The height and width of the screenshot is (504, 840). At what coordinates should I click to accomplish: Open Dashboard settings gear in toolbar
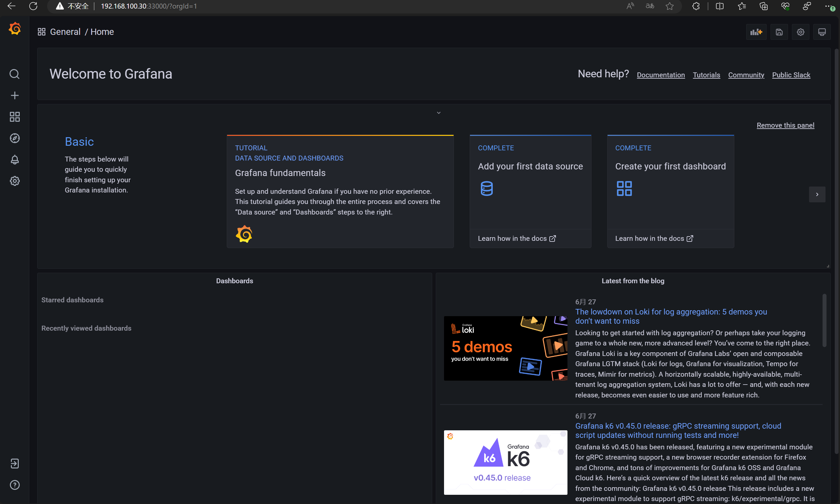pyautogui.click(x=801, y=32)
